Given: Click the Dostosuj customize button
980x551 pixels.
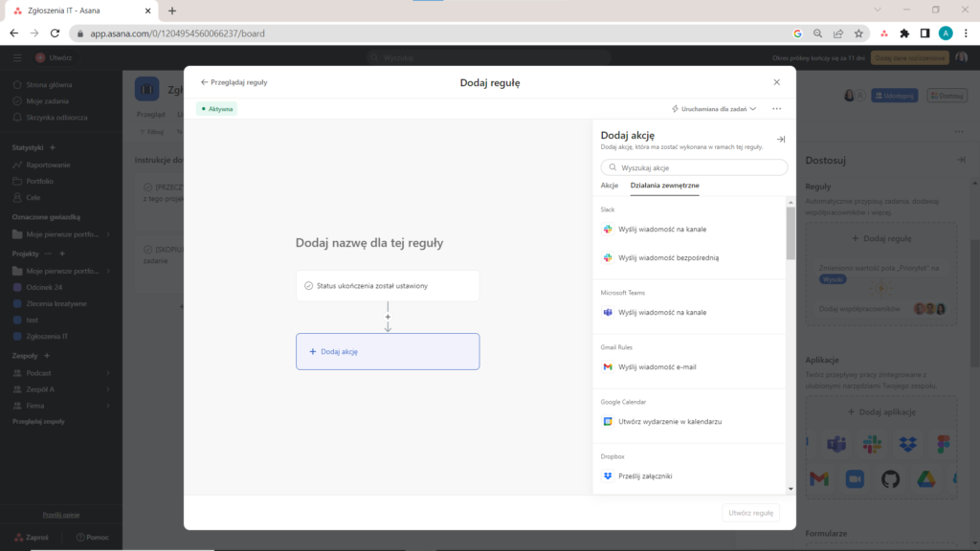Looking at the screenshot, I should (x=947, y=96).
